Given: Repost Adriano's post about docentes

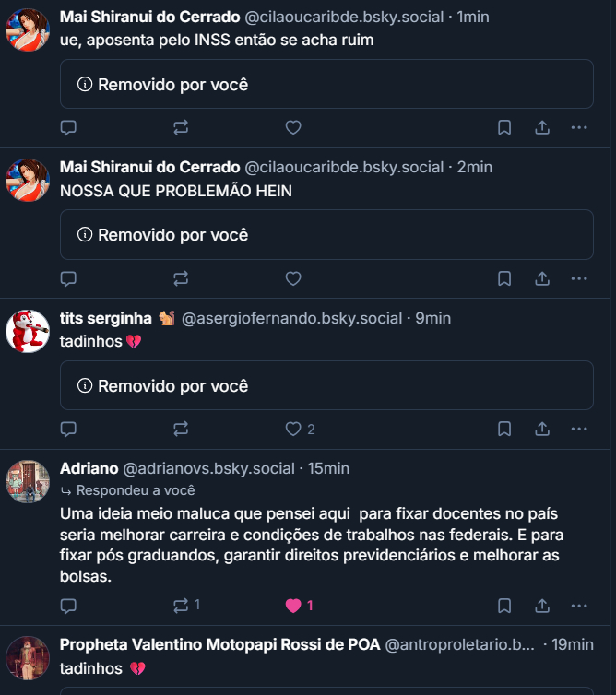Looking at the screenshot, I should (182, 606).
